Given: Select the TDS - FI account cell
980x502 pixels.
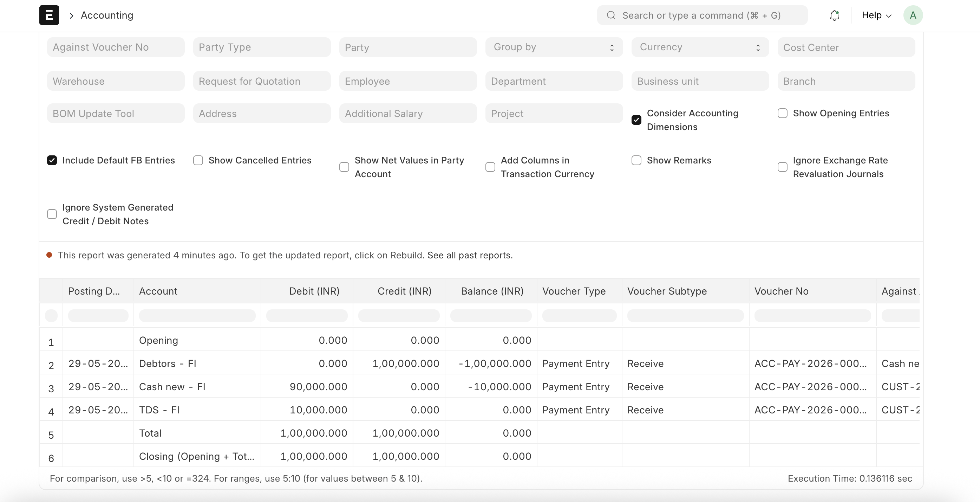Looking at the screenshot, I should (x=197, y=410).
